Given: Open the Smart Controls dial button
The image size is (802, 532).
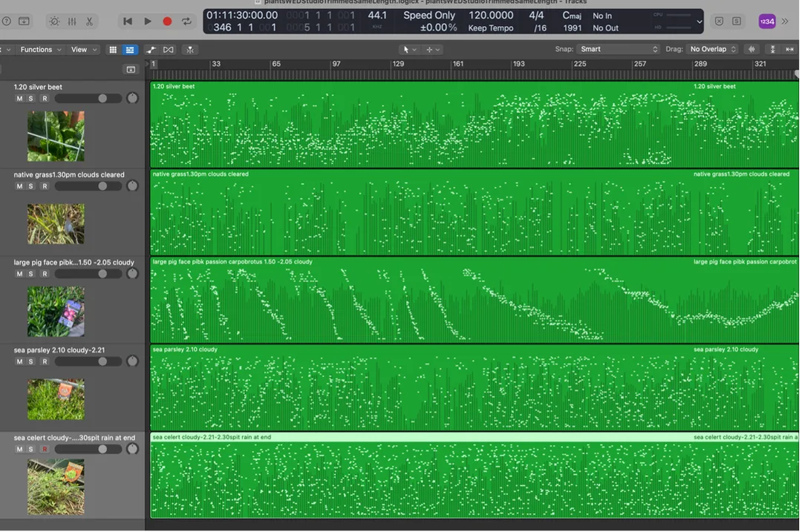Looking at the screenshot, I should tap(54, 22).
